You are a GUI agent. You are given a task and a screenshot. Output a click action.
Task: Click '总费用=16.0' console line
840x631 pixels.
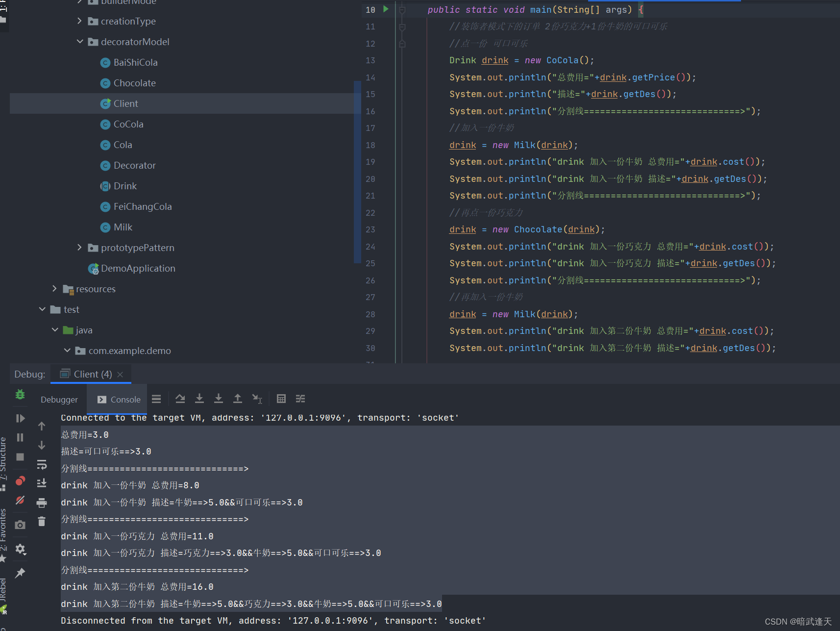(x=187, y=587)
